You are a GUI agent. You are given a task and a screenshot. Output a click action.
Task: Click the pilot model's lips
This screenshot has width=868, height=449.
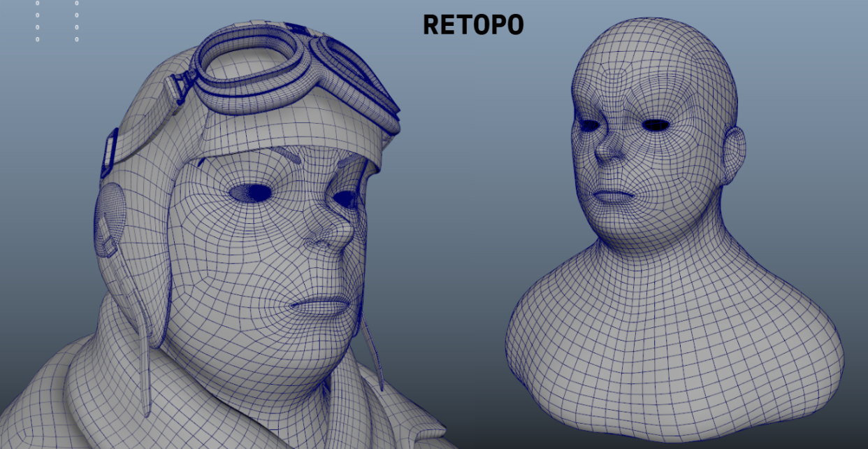click(x=321, y=306)
